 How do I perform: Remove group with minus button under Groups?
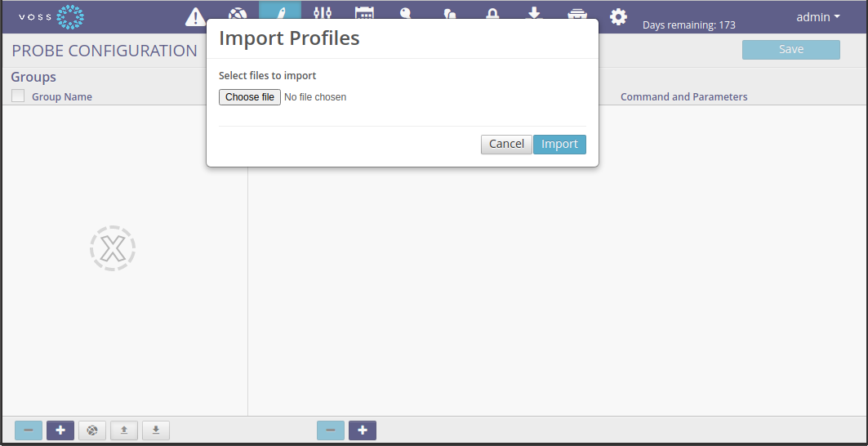click(x=29, y=430)
